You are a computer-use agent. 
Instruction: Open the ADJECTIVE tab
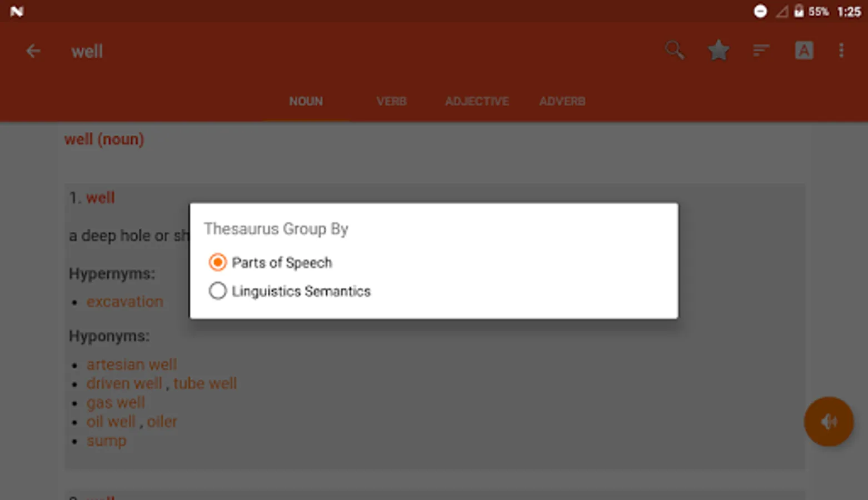pos(476,101)
